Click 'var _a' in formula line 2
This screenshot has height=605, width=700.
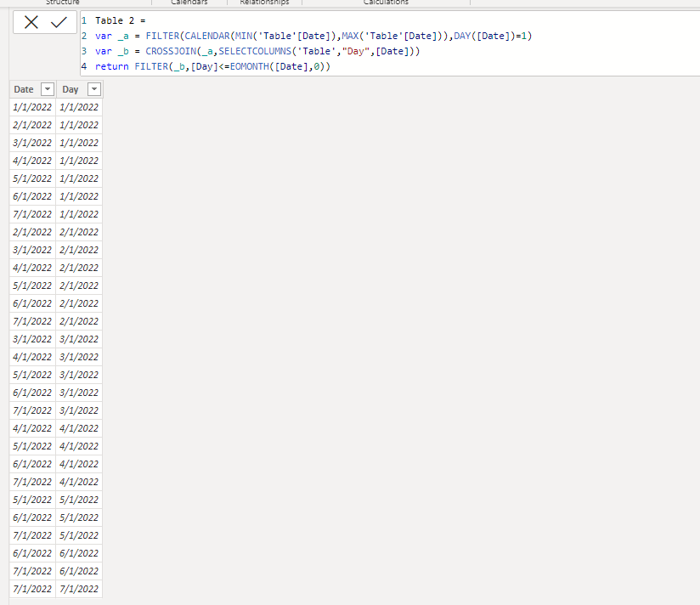click(111, 36)
